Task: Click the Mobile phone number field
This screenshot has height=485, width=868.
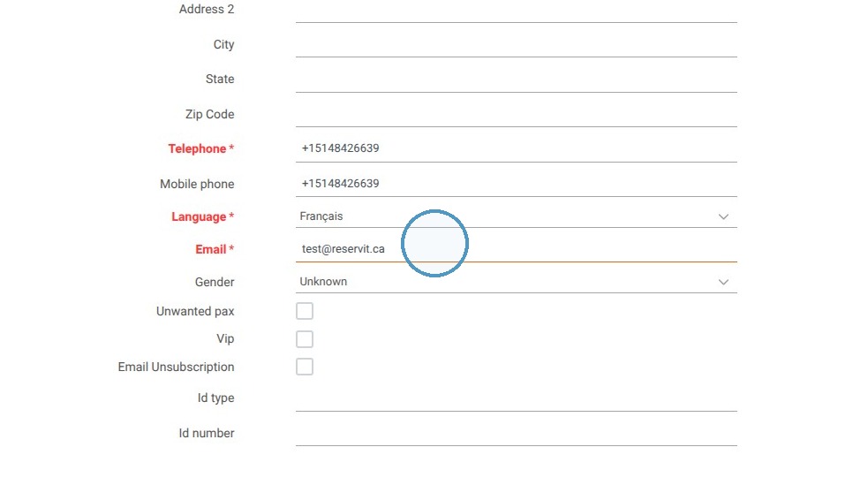Action: (516, 184)
